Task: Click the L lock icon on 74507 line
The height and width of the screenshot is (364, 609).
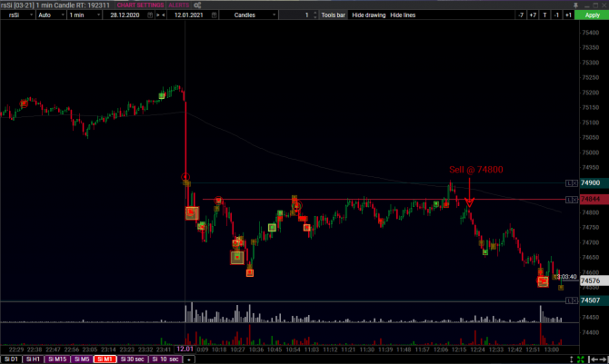Action: coord(569,300)
